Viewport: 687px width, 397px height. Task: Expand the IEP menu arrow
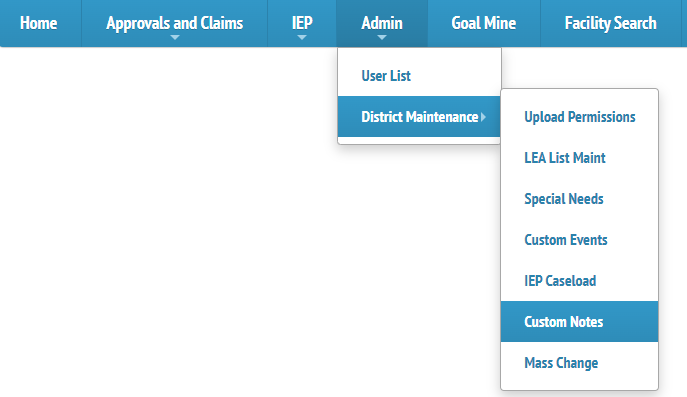[302, 38]
